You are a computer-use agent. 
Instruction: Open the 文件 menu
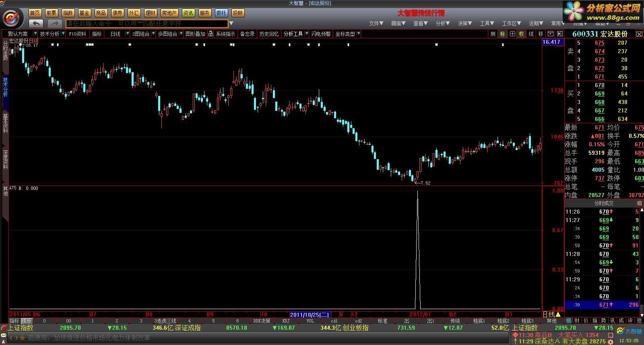coord(376,23)
